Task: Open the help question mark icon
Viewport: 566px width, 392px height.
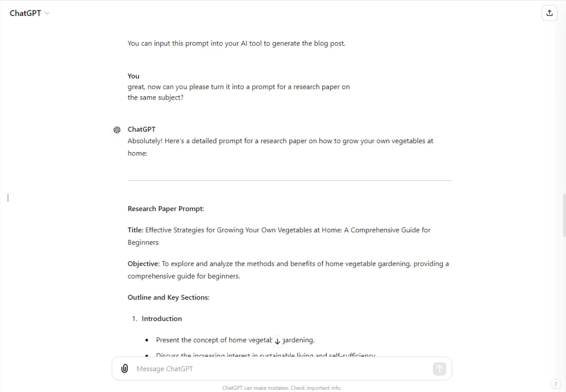Action: pyautogui.click(x=555, y=384)
